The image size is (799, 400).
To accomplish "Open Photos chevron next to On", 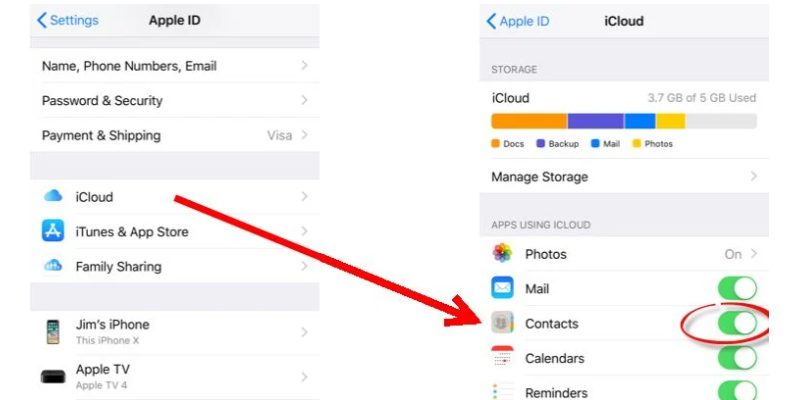I will tap(754, 253).
